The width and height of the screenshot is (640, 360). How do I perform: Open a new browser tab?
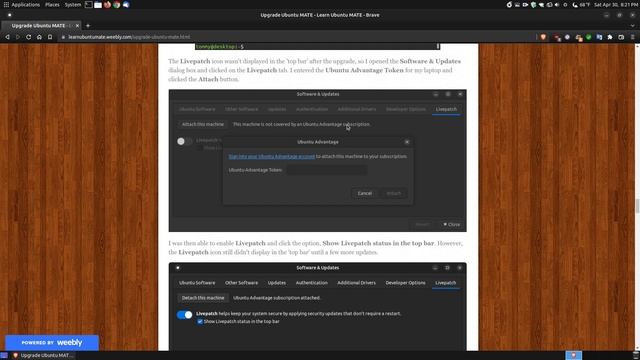(88, 26)
